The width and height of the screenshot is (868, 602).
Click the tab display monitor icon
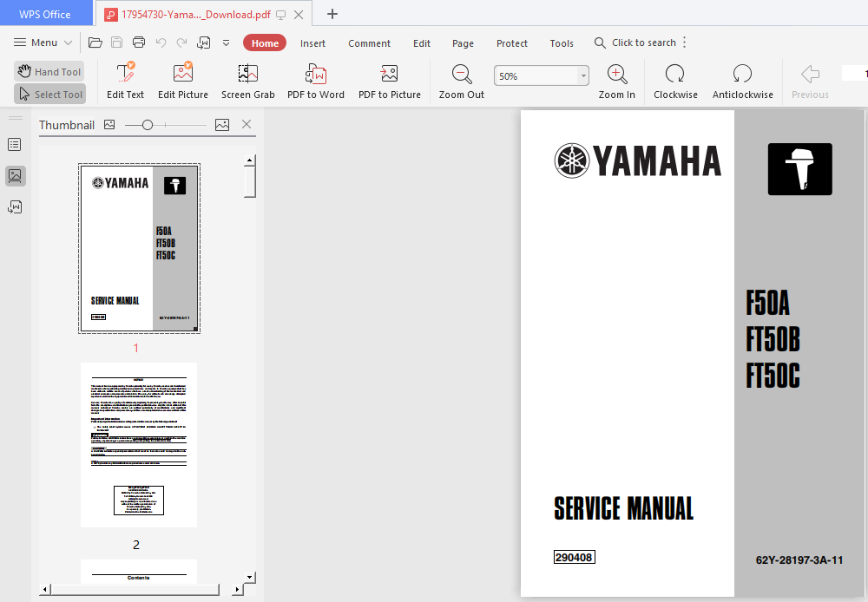pyautogui.click(x=281, y=15)
